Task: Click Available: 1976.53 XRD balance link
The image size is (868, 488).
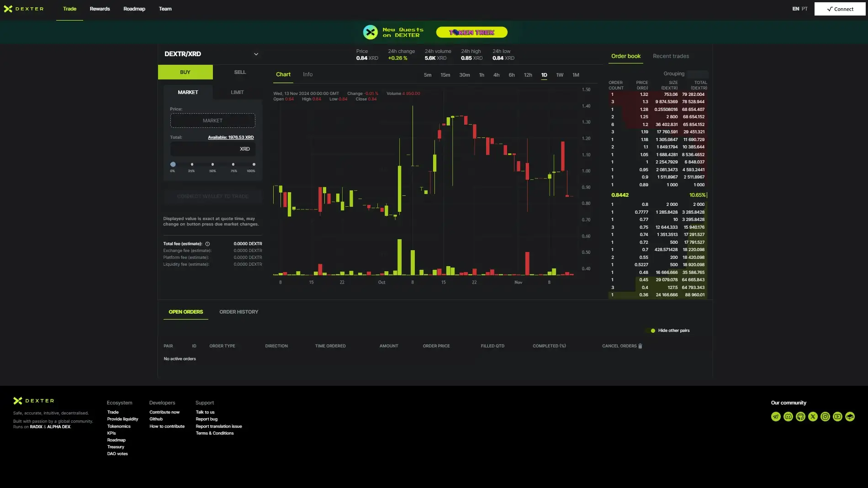Action: coord(231,137)
